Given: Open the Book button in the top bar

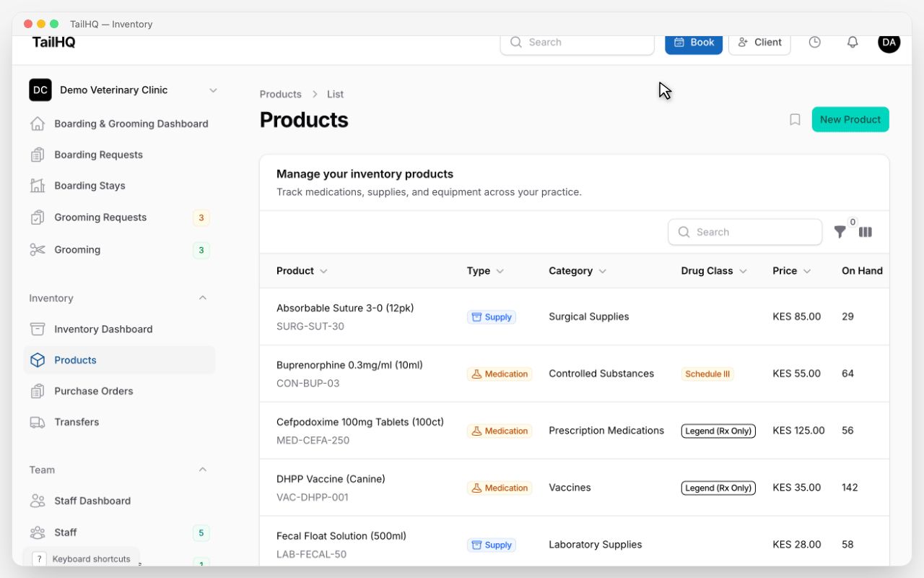Looking at the screenshot, I should pos(694,42).
